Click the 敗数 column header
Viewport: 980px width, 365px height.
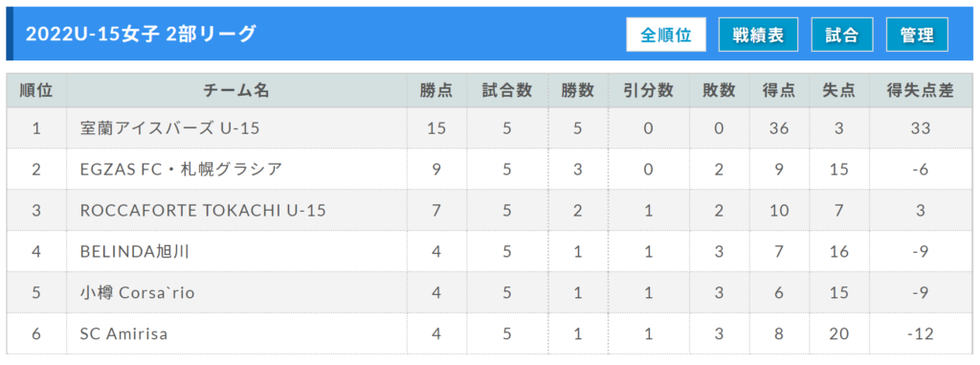(x=719, y=91)
